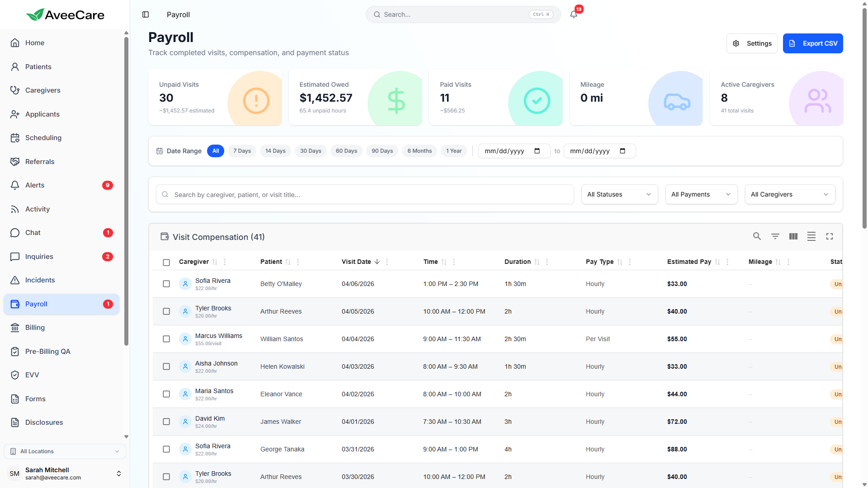Open Pre-Billing QA page

pyautogui.click(x=47, y=352)
